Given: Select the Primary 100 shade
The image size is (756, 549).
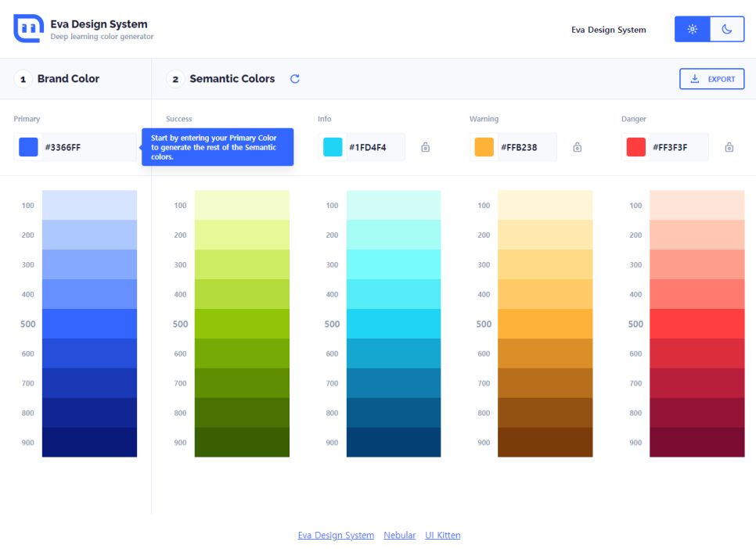Looking at the screenshot, I should pos(90,206).
